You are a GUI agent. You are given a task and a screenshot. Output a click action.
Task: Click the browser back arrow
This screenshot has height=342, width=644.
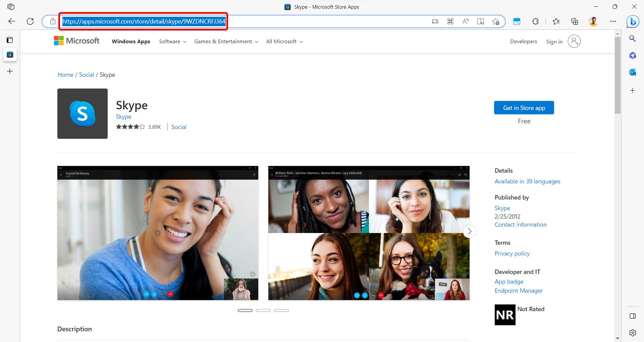pyautogui.click(x=12, y=21)
